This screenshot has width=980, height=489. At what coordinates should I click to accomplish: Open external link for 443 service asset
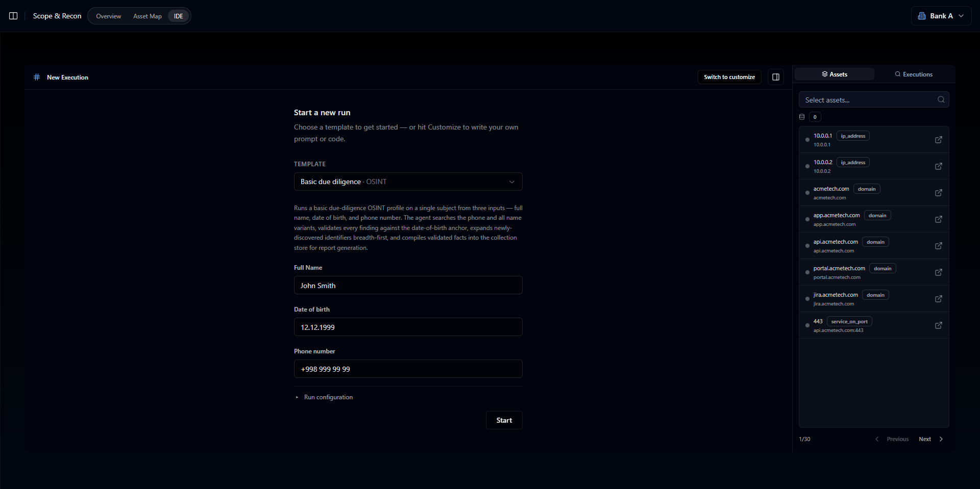click(x=939, y=325)
